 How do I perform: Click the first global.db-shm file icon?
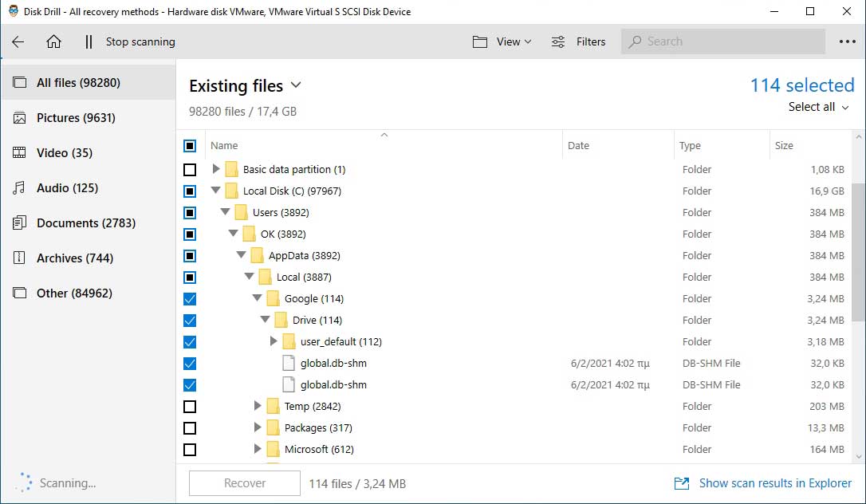tap(289, 363)
